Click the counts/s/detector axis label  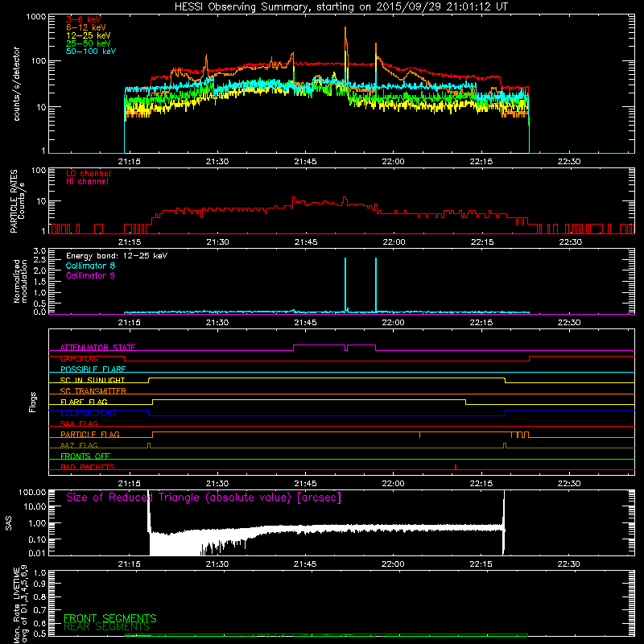16,84
